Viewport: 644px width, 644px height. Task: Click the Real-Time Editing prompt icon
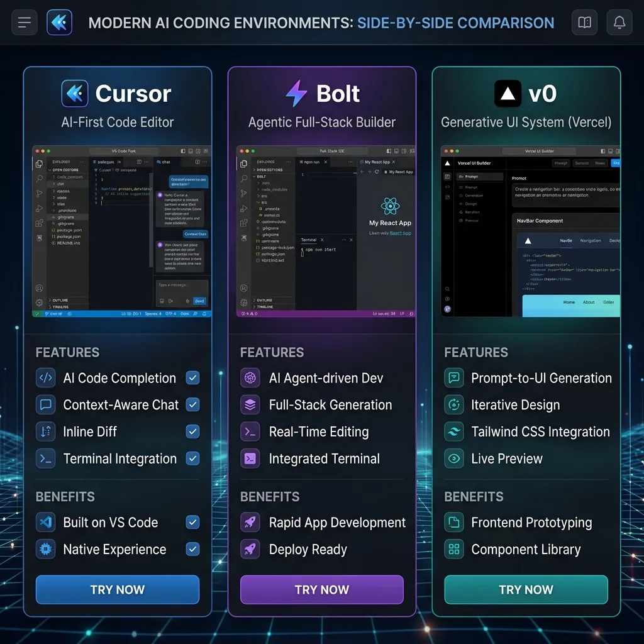pyautogui.click(x=250, y=431)
